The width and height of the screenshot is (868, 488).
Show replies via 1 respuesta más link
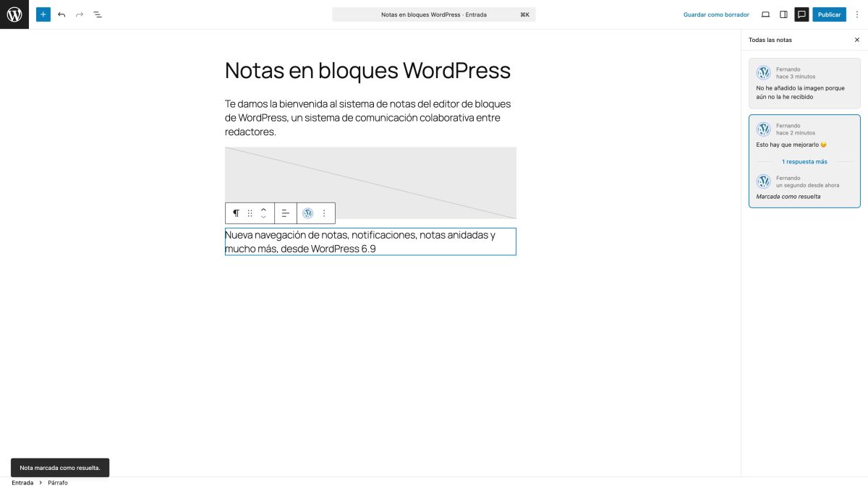pos(804,161)
